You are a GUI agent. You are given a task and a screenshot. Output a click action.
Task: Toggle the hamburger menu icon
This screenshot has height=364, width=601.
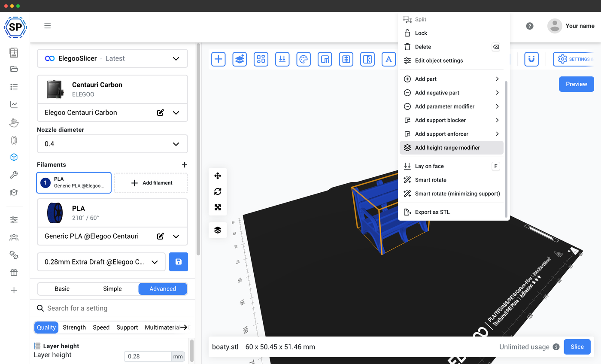pyautogui.click(x=48, y=26)
